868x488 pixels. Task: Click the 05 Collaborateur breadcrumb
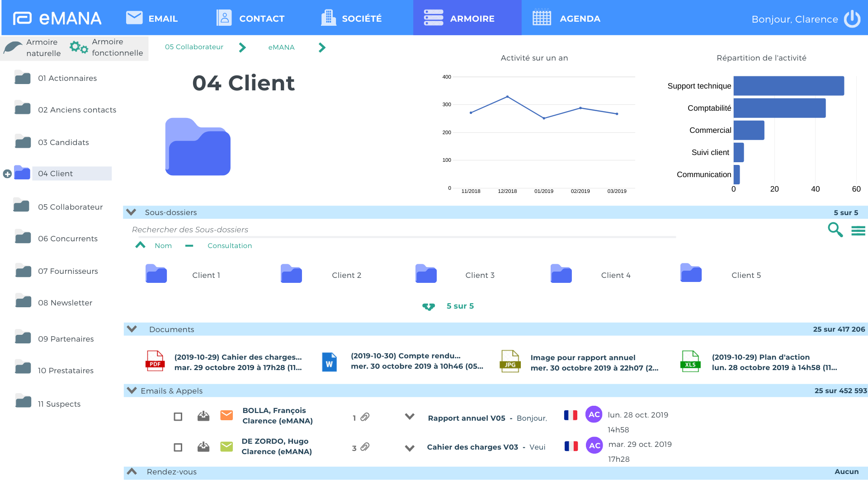coord(194,47)
